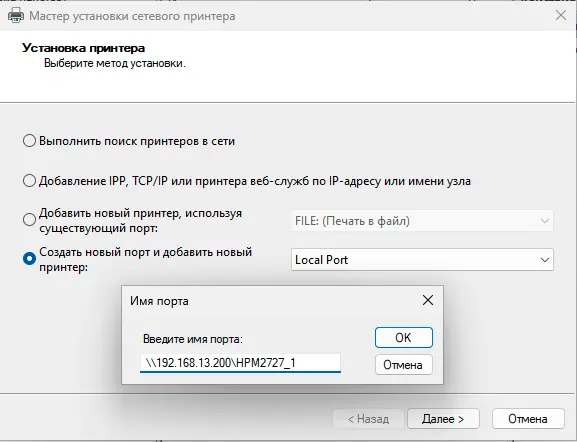Confirm the port name with OK

pyautogui.click(x=404, y=337)
